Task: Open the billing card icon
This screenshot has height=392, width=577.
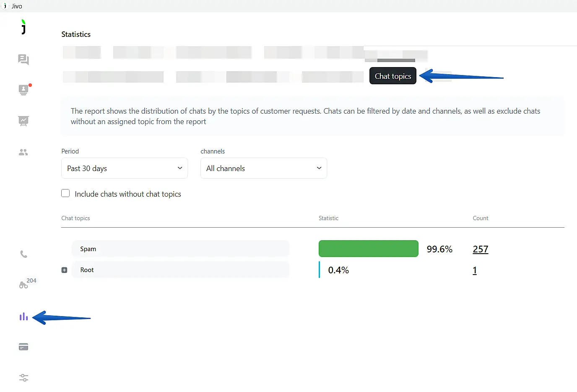Action: click(23, 347)
